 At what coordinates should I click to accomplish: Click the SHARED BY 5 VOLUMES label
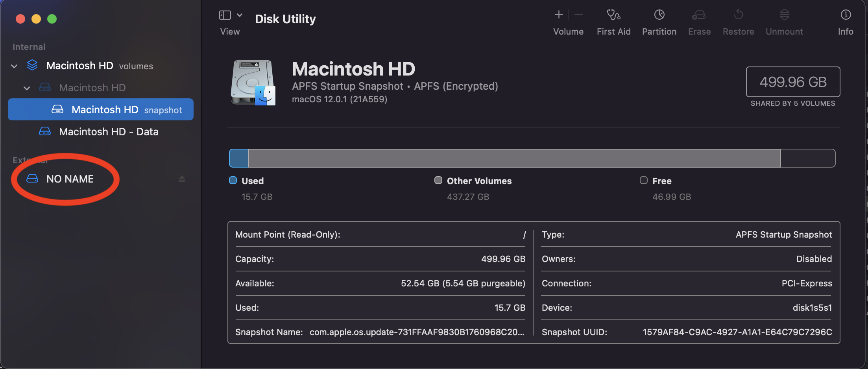pos(793,103)
